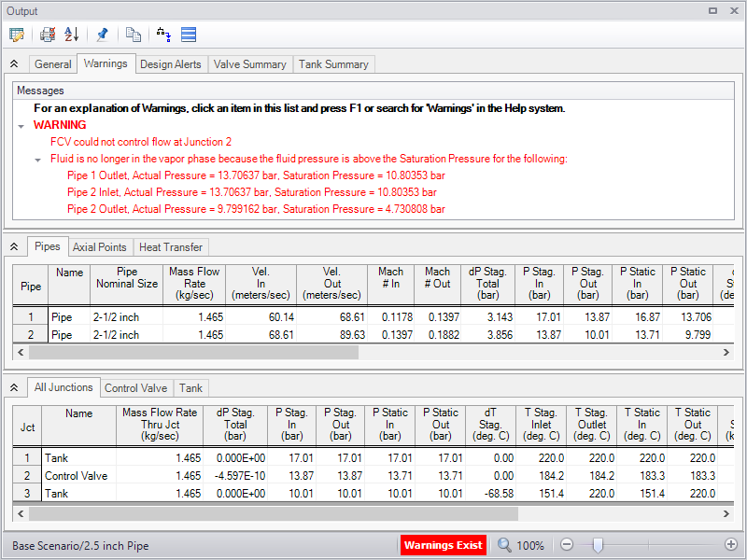Viewport: 747px width, 560px height.
Task: Switch to the Design Alerts tab
Action: (170, 64)
